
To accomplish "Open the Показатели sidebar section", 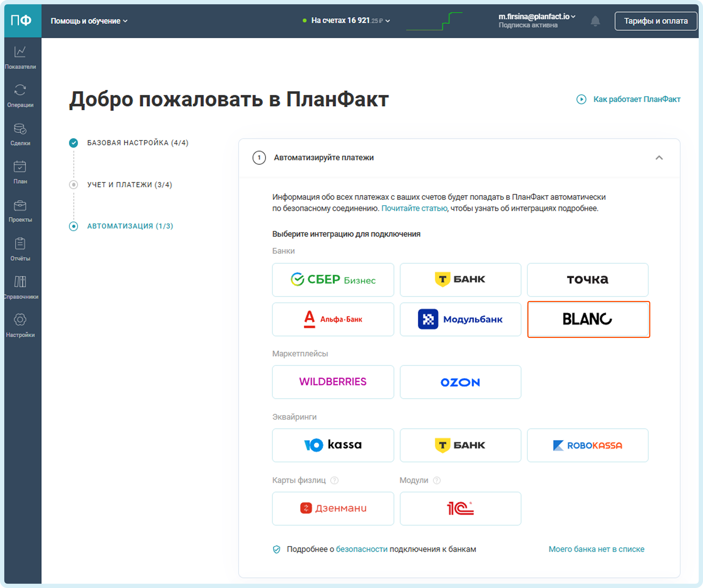I will [x=20, y=57].
